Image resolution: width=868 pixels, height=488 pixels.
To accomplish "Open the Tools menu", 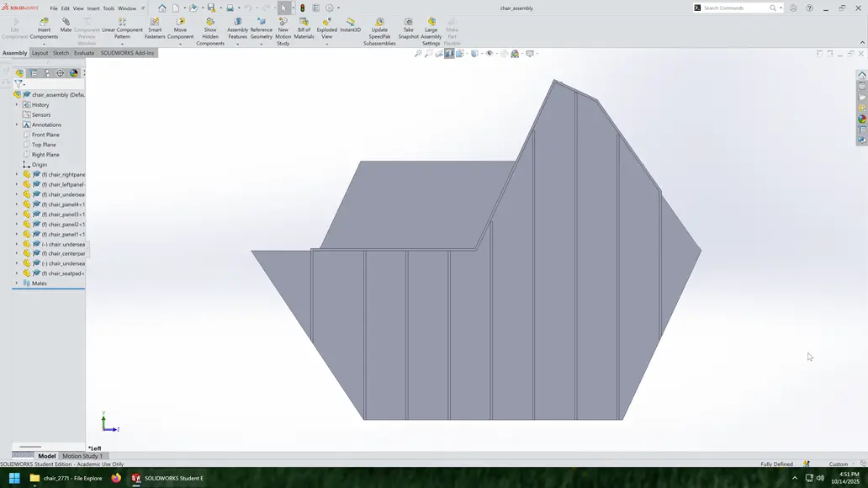I will 108,8.
